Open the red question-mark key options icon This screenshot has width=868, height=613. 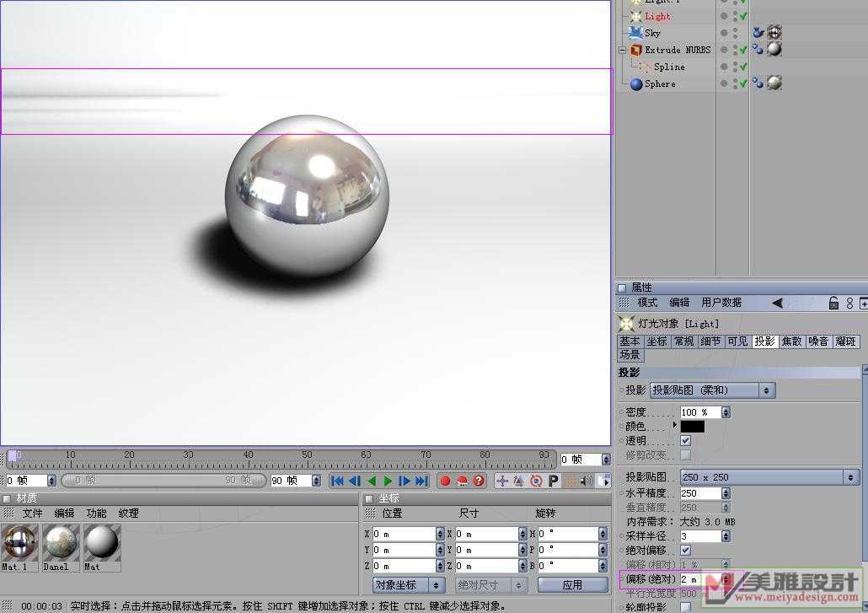coord(479,481)
